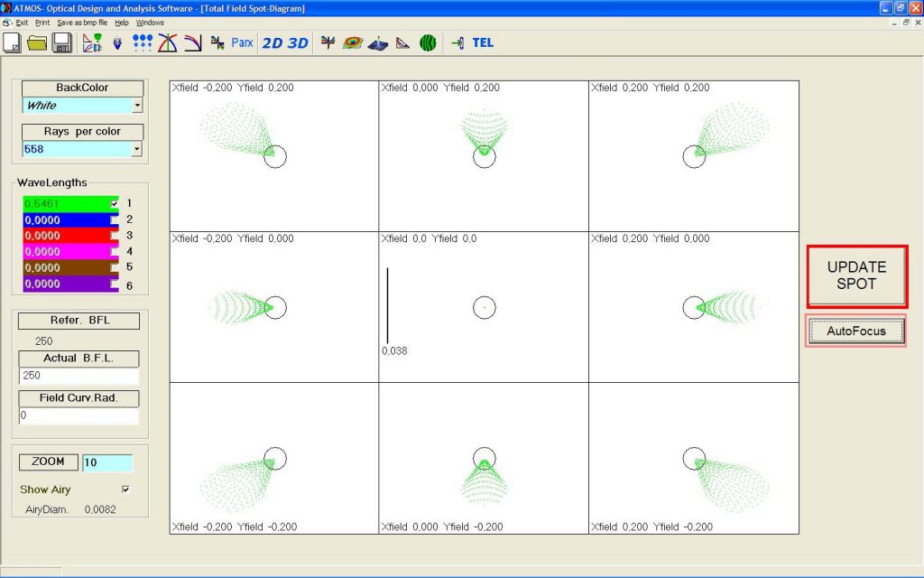This screenshot has height=578, width=924.
Task: Open the green interferogram circle icon
Action: [429, 42]
